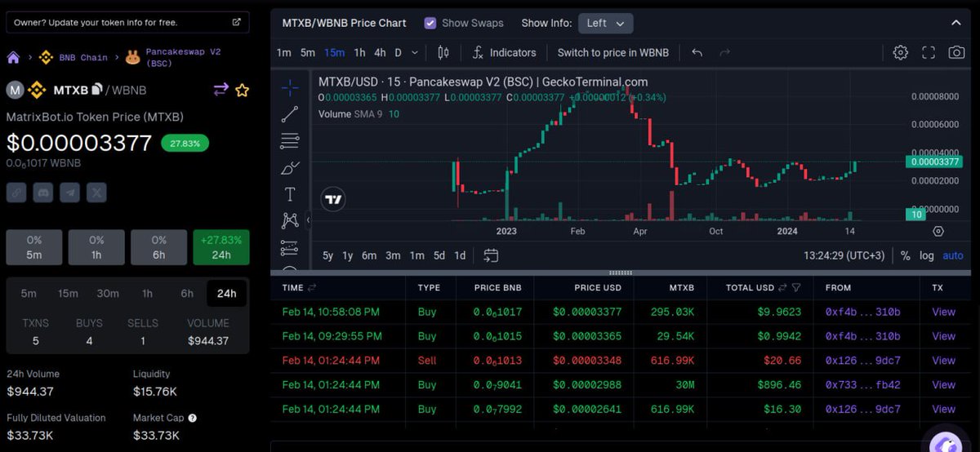
Task: Open Market Cap help tooltip icon
Action: [192, 418]
